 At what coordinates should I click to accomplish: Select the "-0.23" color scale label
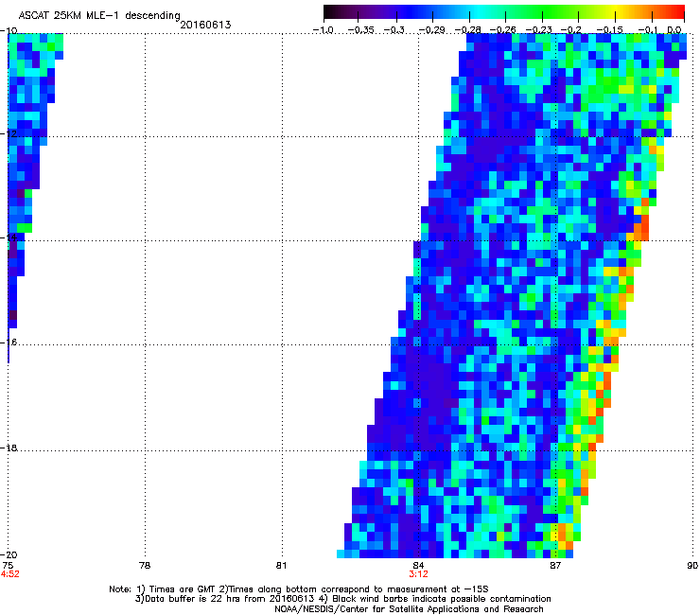[x=539, y=30]
